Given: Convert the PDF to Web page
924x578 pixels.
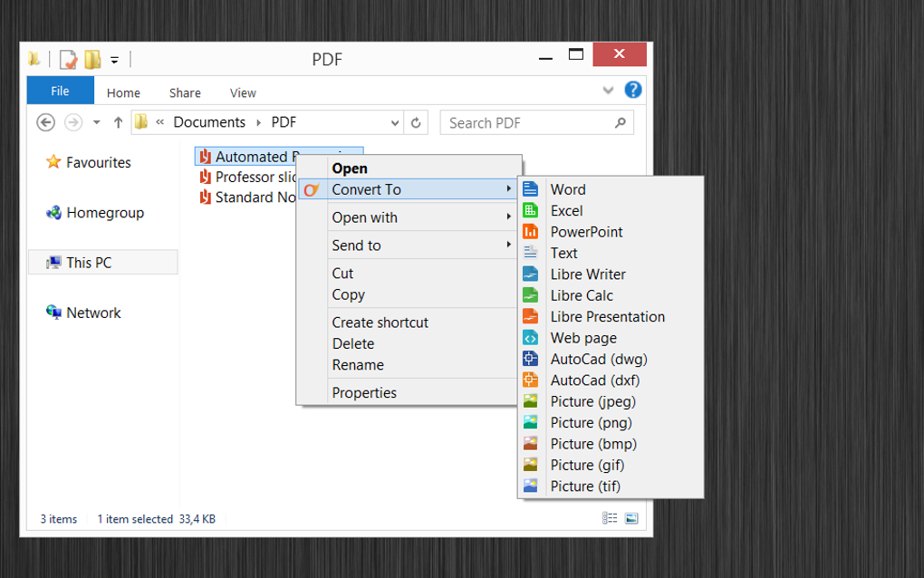Looking at the screenshot, I should point(582,337).
